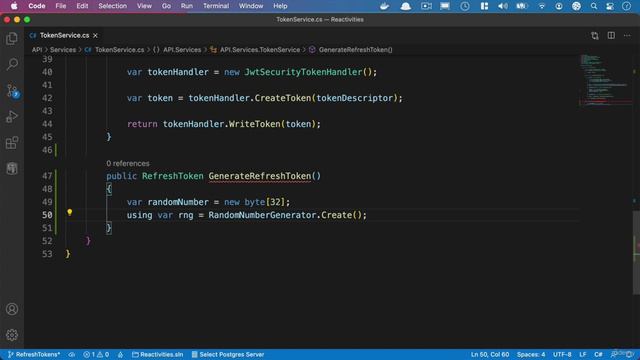Click the JwtSecurityTokenHandler type name
The height and width of the screenshot is (360, 640).
coord(303,72)
